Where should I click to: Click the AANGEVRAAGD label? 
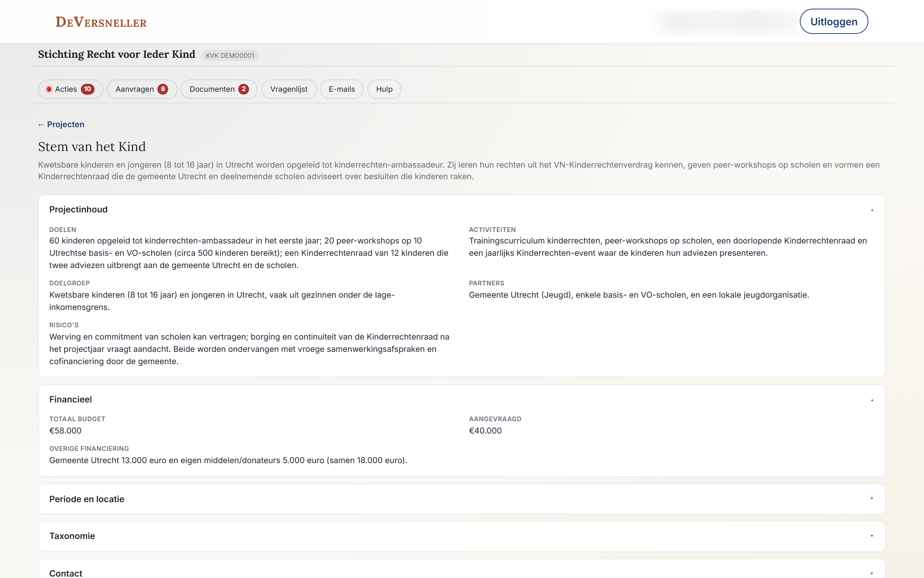(495, 419)
